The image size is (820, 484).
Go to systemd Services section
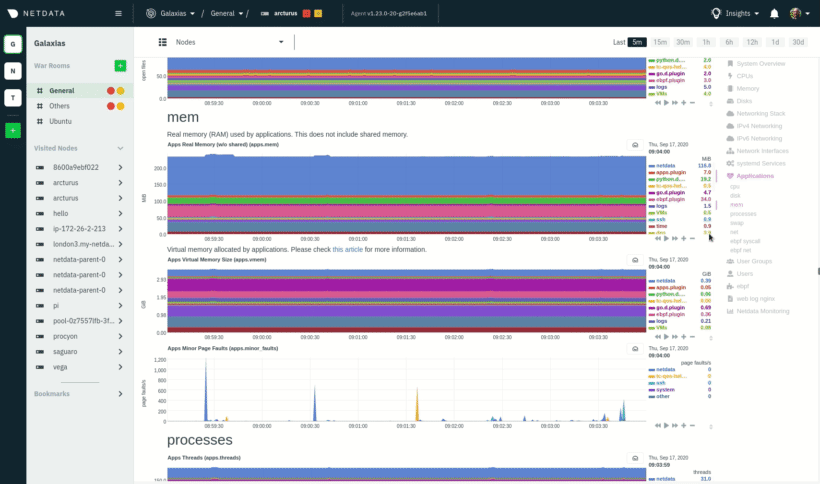[760, 164]
